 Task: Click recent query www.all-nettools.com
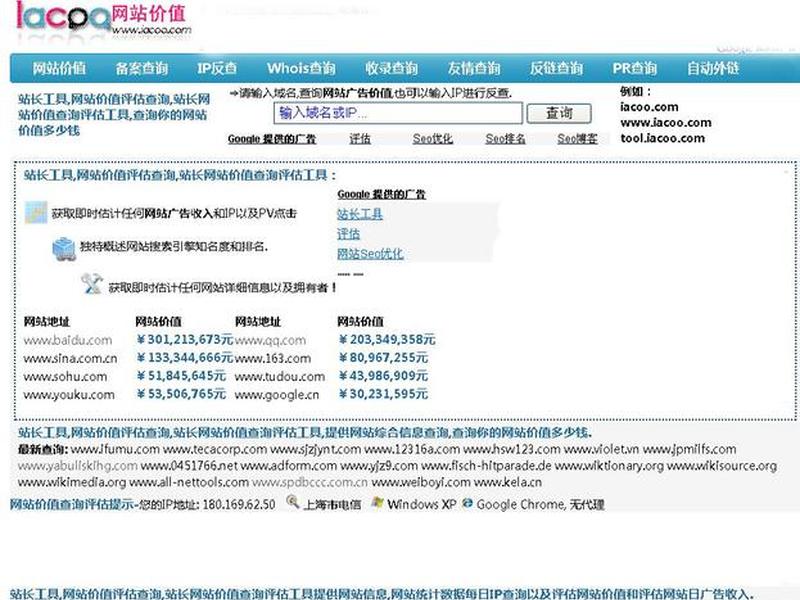coord(189,482)
